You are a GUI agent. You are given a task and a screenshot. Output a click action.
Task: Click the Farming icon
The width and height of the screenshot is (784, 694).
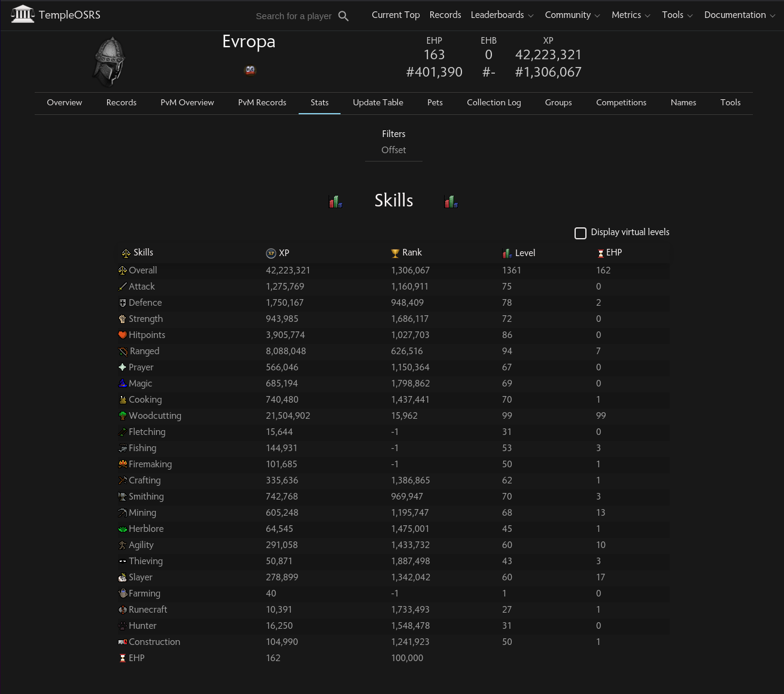pos(123,593)
